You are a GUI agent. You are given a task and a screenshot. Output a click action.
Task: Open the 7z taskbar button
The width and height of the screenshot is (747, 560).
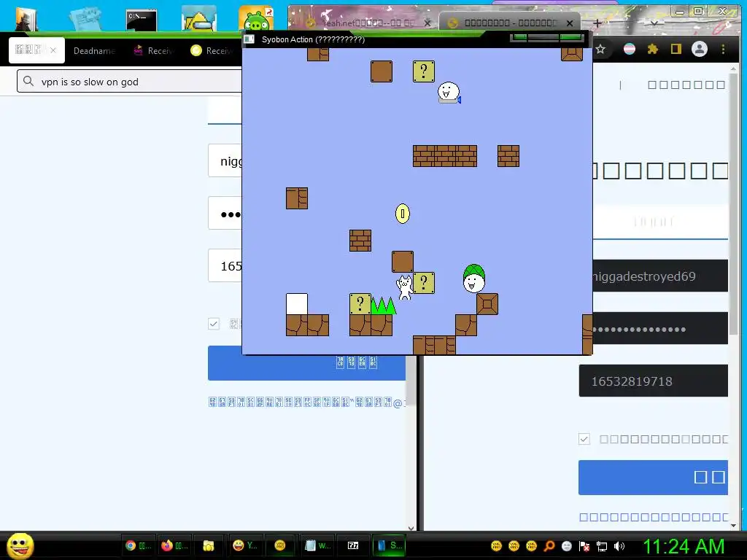[x=353, y=545]
